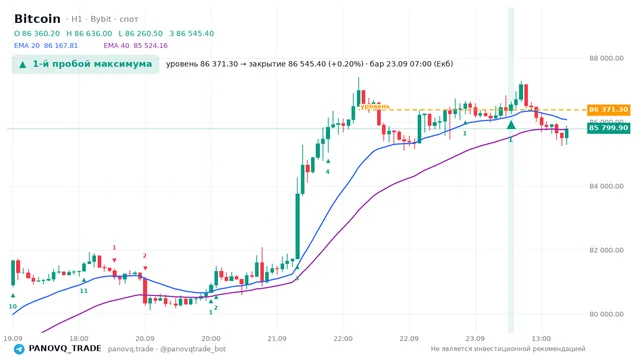Viewport: 640px width, 360px height.
Task: Click the '1-й пробой максимума' badge text
Action: [x=92, y=64]
